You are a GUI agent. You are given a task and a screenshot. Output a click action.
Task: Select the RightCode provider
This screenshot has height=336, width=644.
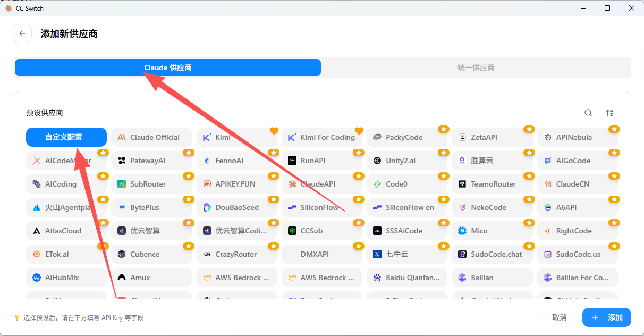(578, 231)
